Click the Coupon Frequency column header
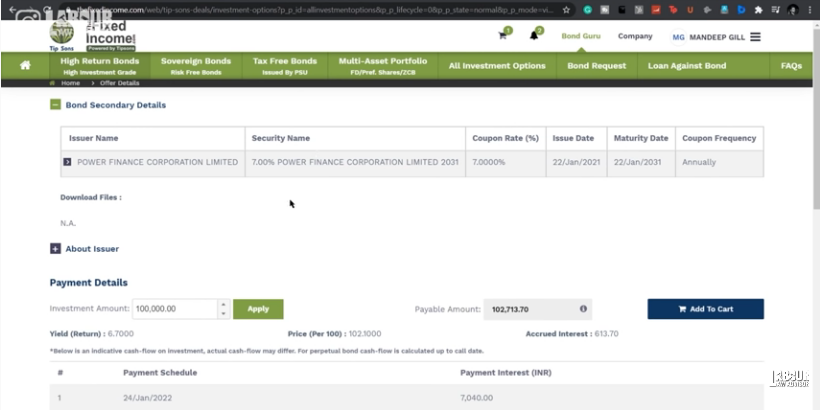Viewport: 820px width, 410px height. pyautogui.click(x=719, y=138)
